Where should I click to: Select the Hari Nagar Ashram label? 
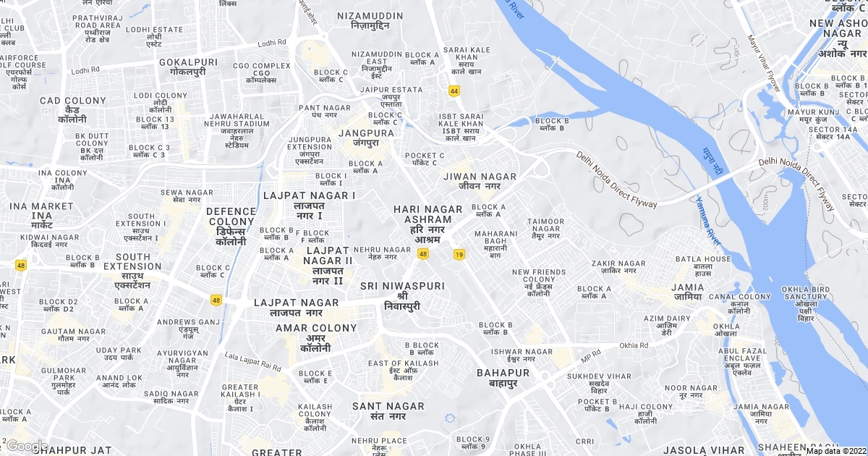[427, 224]
